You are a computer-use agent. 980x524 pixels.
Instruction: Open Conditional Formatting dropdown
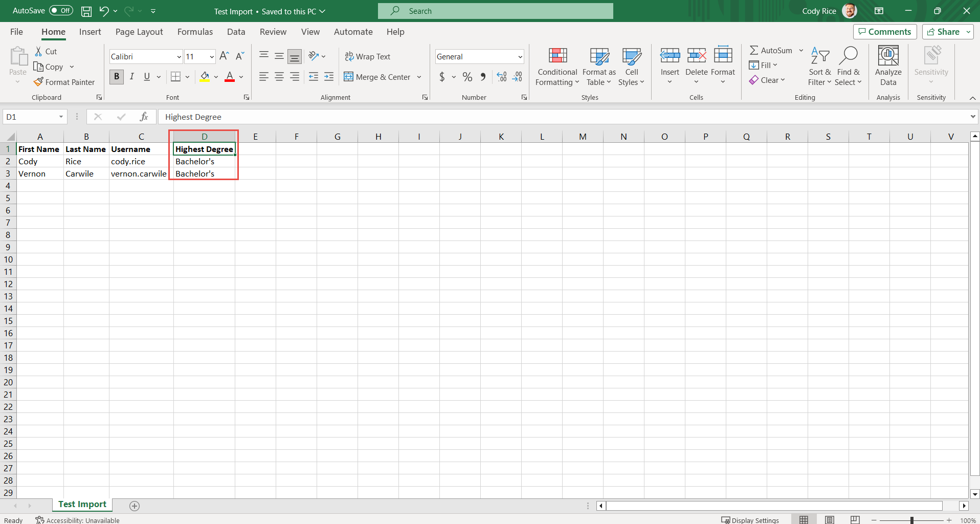click(x=558, y=67)
